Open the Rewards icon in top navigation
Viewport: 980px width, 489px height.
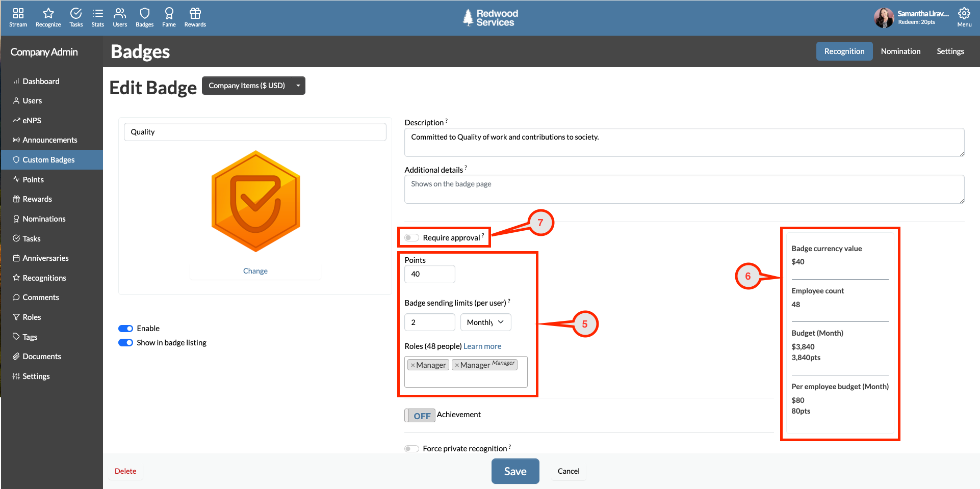coord(194,17)
